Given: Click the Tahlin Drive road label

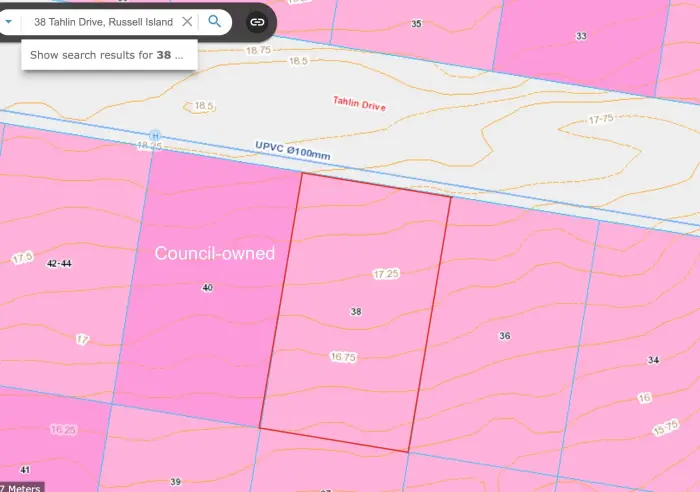Looking at the screenshot, I should point(360,105).
